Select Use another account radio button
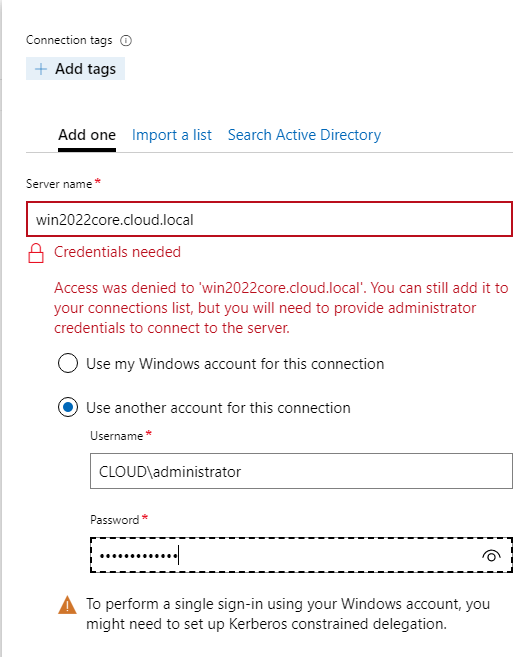Screen dimensions: 529x657 click(68, 407)
